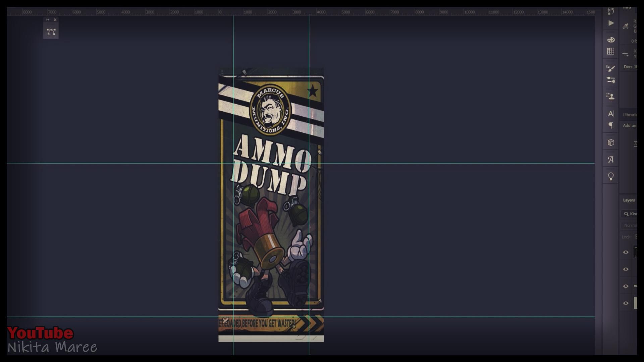Click the path tool in floating panel
The image size is (644, 362).
(51, 32)
